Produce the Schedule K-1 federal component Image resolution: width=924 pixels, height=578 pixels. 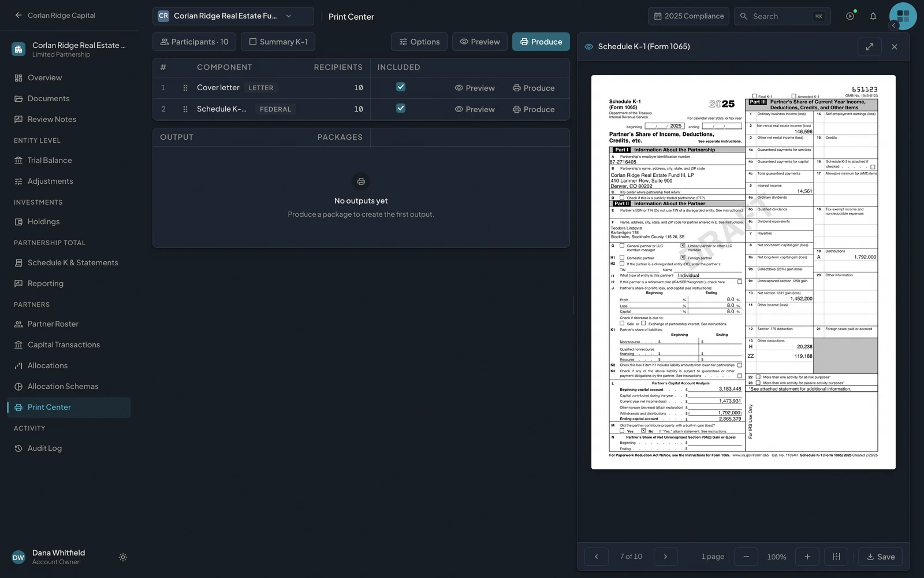tap(534, 109)
